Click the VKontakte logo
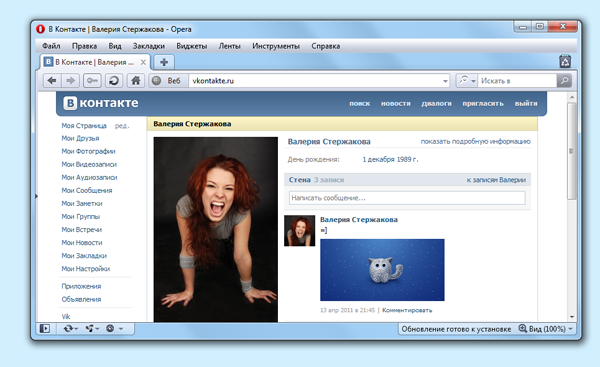The height and width of the screenshot is (367, 600). pos(101,103)
